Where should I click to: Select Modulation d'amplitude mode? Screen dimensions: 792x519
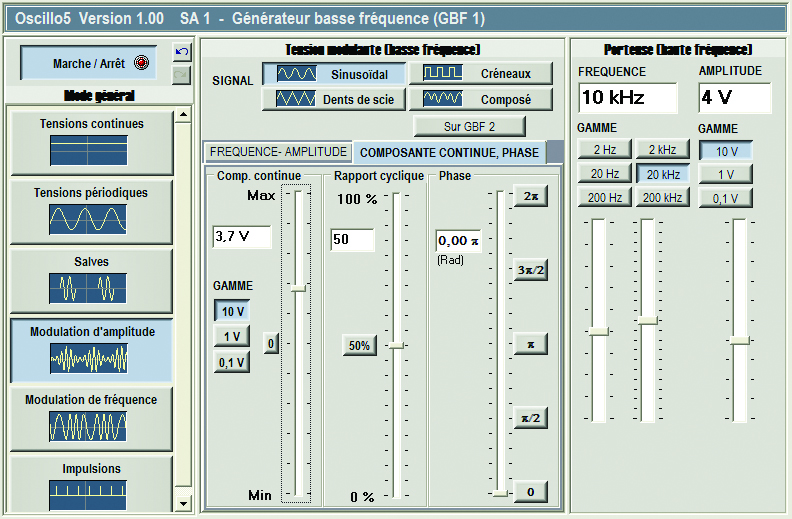pyautogui.click(x=91, y=350)
